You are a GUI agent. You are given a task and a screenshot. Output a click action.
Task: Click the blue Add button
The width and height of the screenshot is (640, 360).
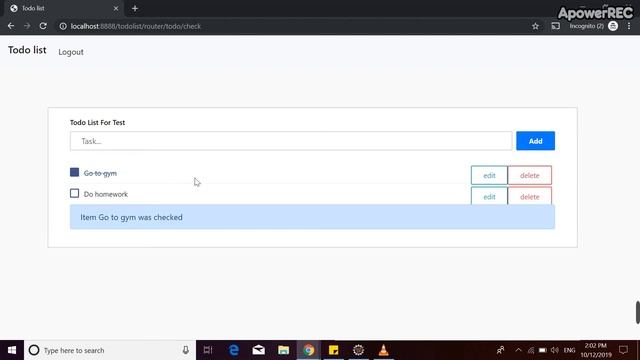point(536,141)
